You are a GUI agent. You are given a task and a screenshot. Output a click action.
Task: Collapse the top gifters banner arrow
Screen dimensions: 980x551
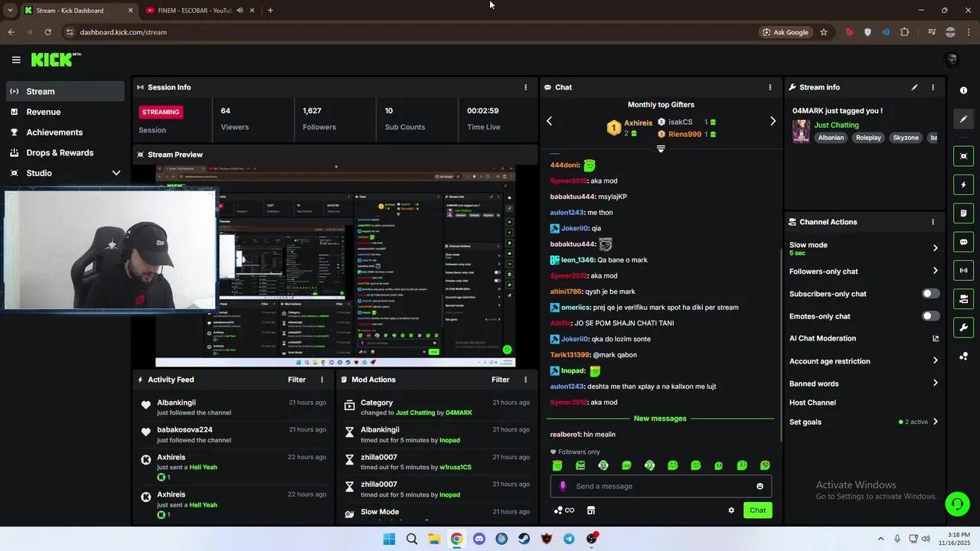point(661,148)
